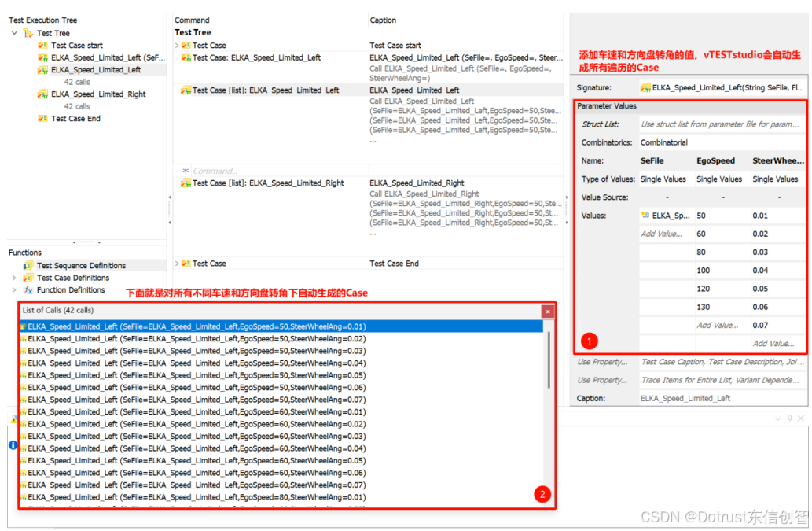Click the Test Case Definitions icon

click(28, 278)
